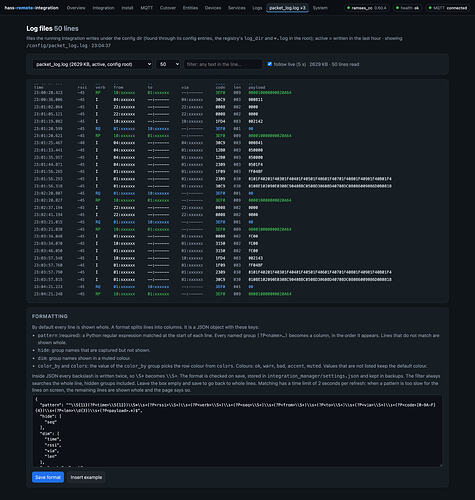The width and height of the screenshot is (475, 500).
Task: Click the rssi column header
Action: 82,87
